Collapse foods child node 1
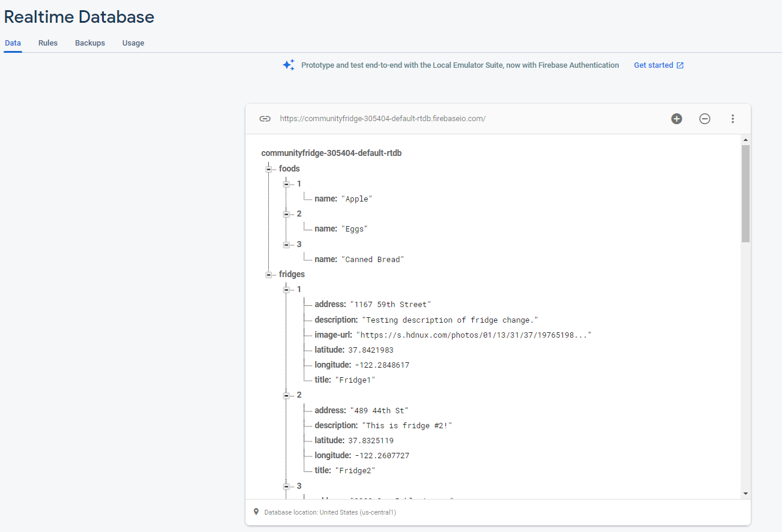The image size is (782, 532). [x=287, y=184]
